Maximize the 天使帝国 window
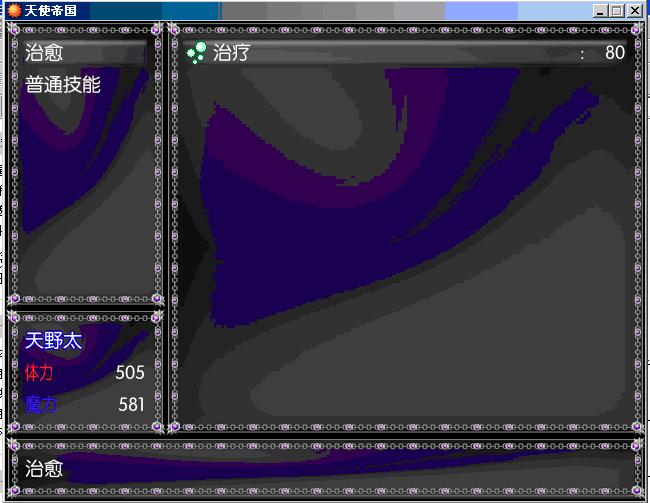The width and height of the screenshot is (650, 503). point(616,11)
